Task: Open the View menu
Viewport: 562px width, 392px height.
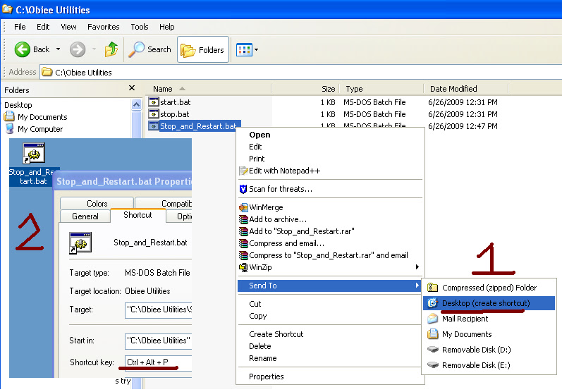Action: (68, 27)
